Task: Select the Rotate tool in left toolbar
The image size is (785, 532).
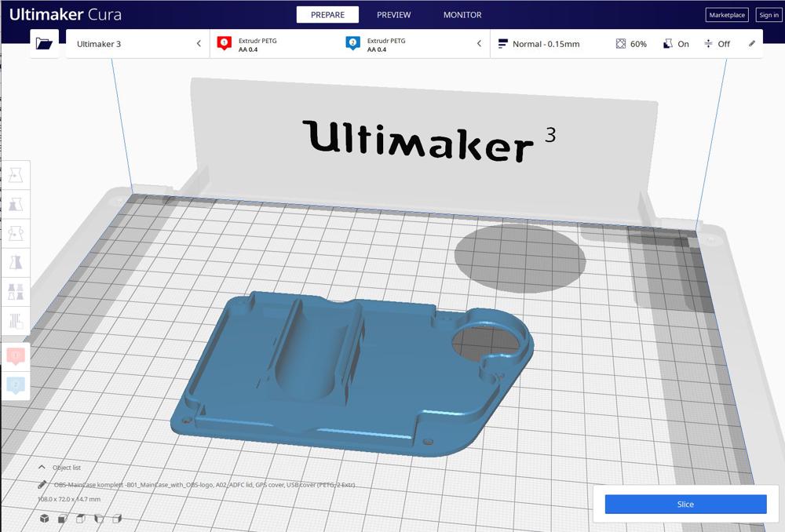Action: pyautogui.click(x=16, y=233)
